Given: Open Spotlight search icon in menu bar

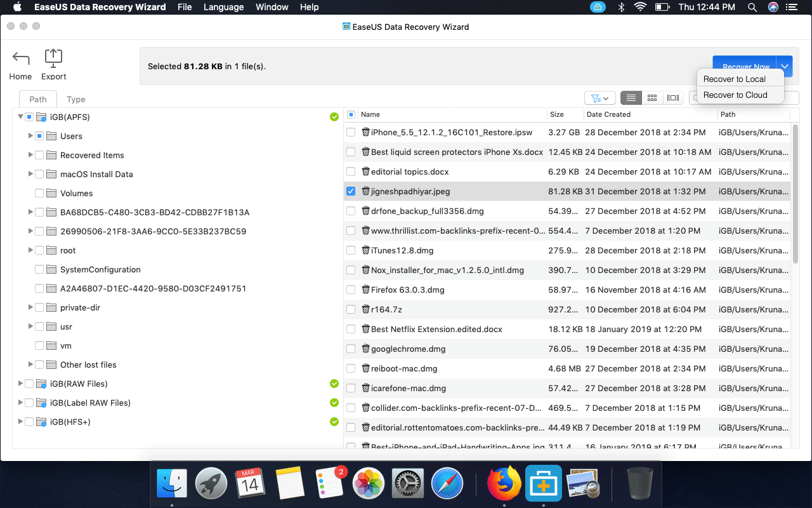Looking at the screenshot, I should tap(752, 7).
